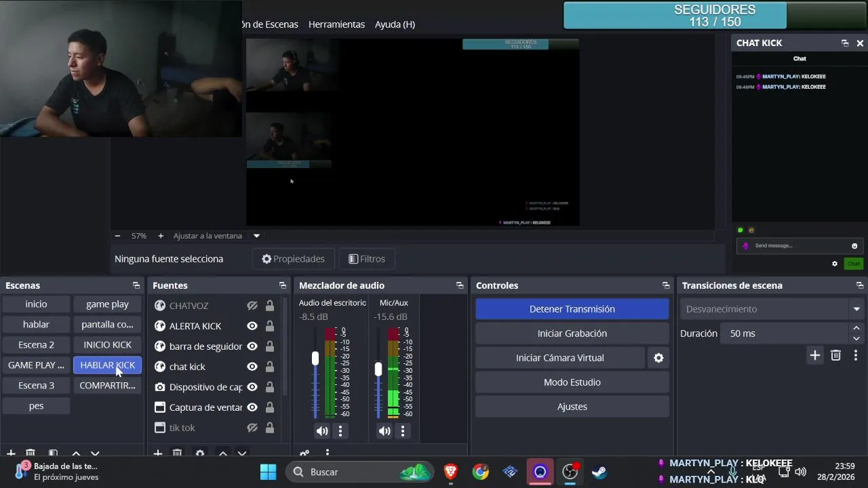Screen dimensions: 868x488
Task: Hide the chat kick source
Action: pos(252,367)
